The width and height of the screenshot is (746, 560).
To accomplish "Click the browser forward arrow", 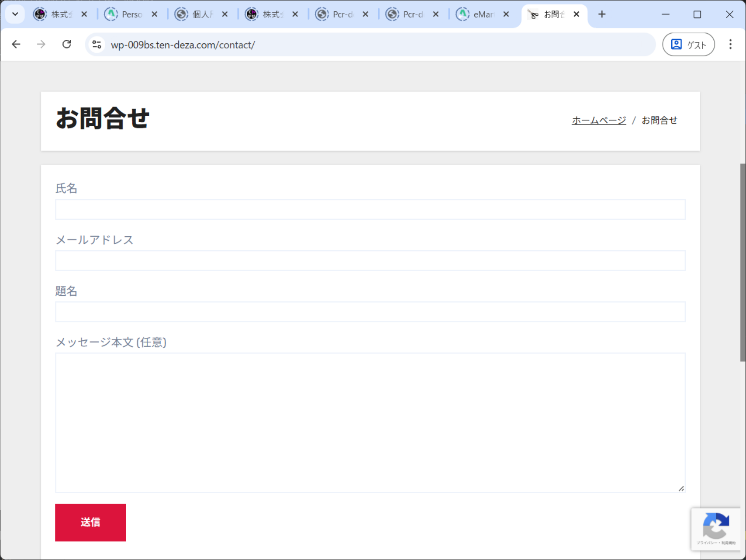I will click(41, 44).
